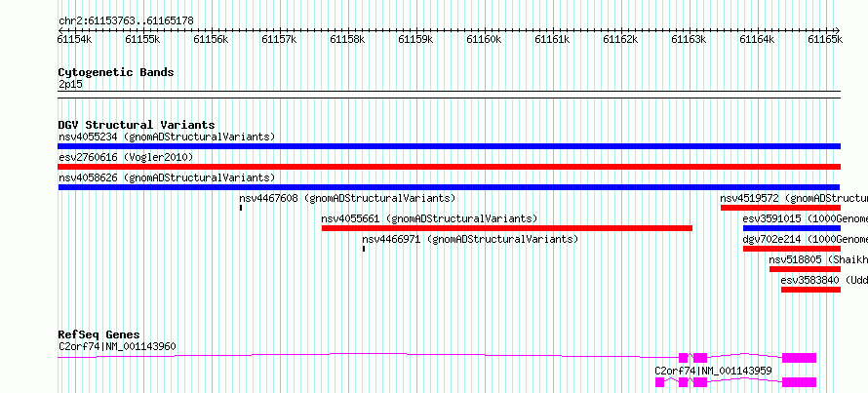The width and height of the screenshot is (868, 393).
Task: Click the last exon of NM_001143960
Action: point(799,358)
